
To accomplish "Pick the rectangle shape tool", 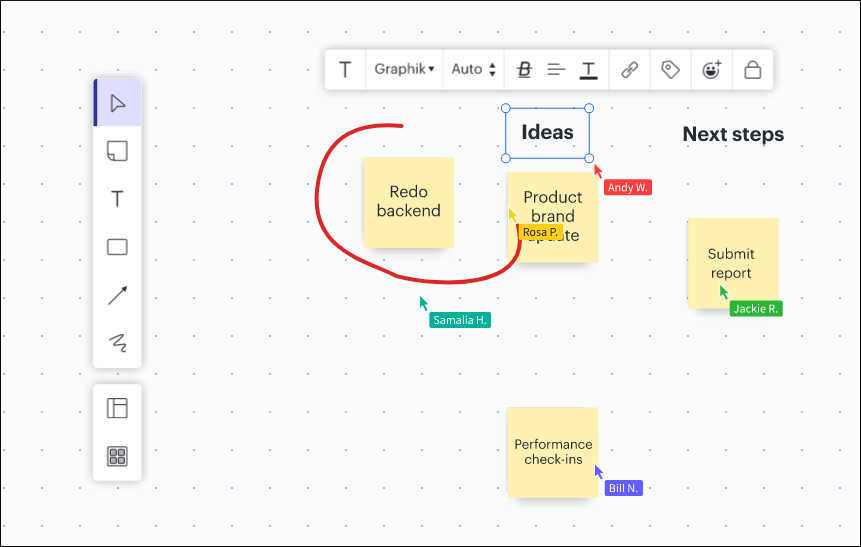I will click(x=118, y=247).
